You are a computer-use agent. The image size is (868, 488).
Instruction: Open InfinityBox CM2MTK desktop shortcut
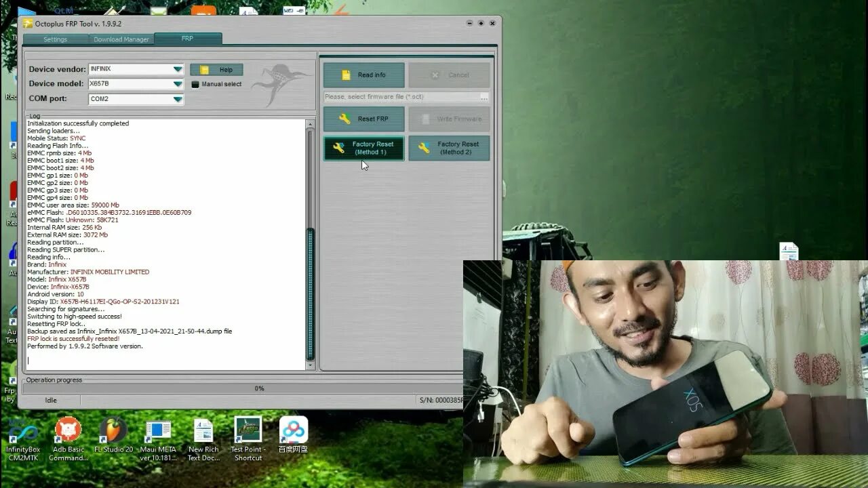click(x=23, y=439)
